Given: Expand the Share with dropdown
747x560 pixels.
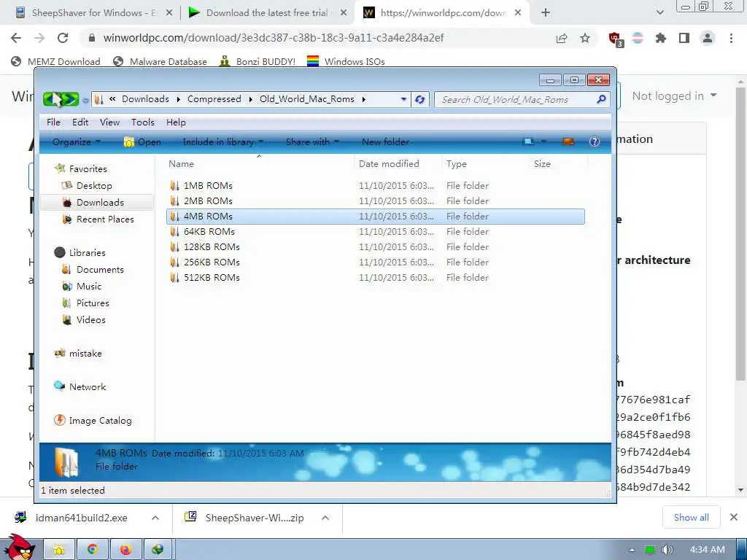Looking at the screenshot, I should [x=312, y=142].
